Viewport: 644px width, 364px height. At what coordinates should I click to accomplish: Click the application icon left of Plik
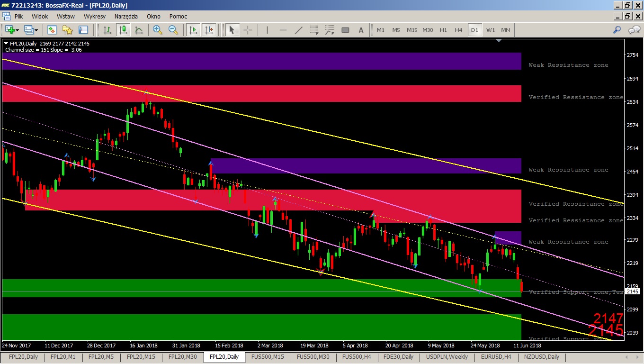7,16
